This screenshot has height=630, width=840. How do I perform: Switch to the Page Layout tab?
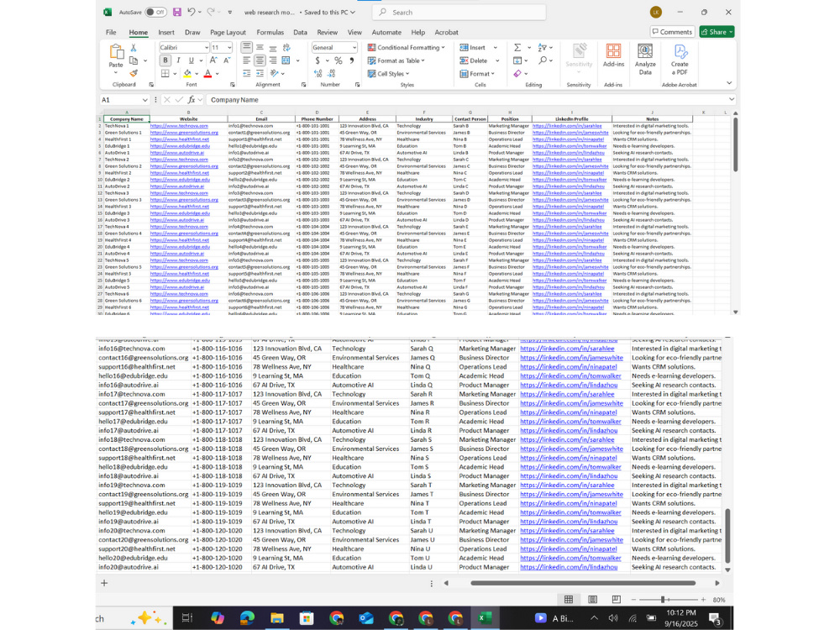point(228,32)
